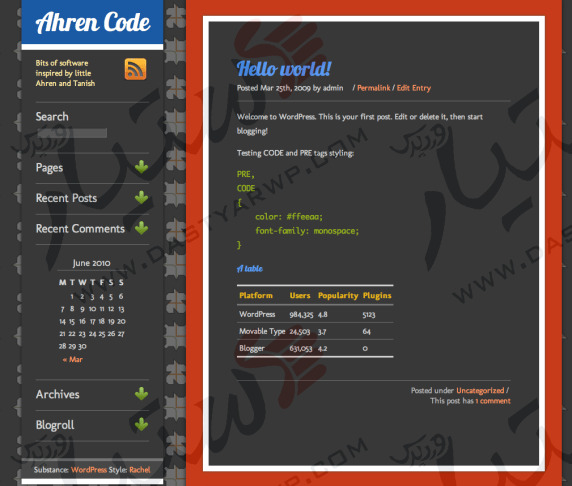Image resolution: width=572 pixels, height=486 pixels.
Task: Click the sidebar search input field
Action: [x=72, y=133]
